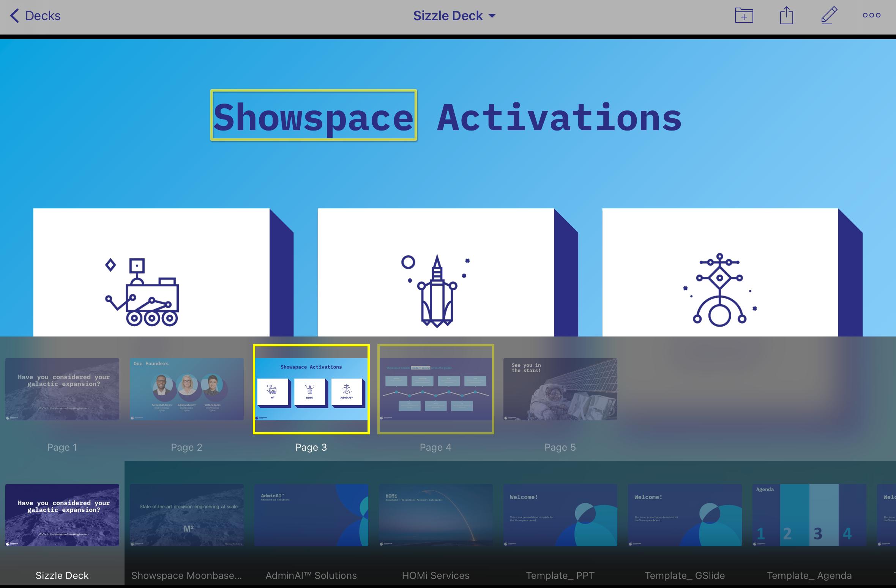Open the Template_ Agenda deck thumbnail

809,515
